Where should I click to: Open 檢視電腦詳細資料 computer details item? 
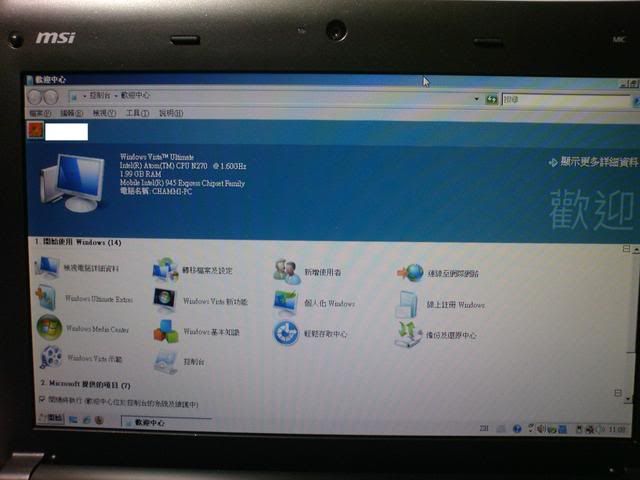coord(78,268)
